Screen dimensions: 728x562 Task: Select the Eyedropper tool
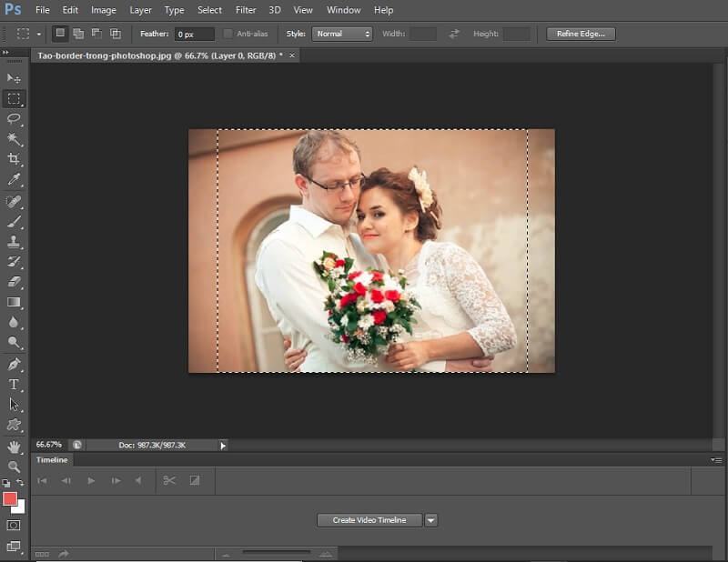click(14, 180)
